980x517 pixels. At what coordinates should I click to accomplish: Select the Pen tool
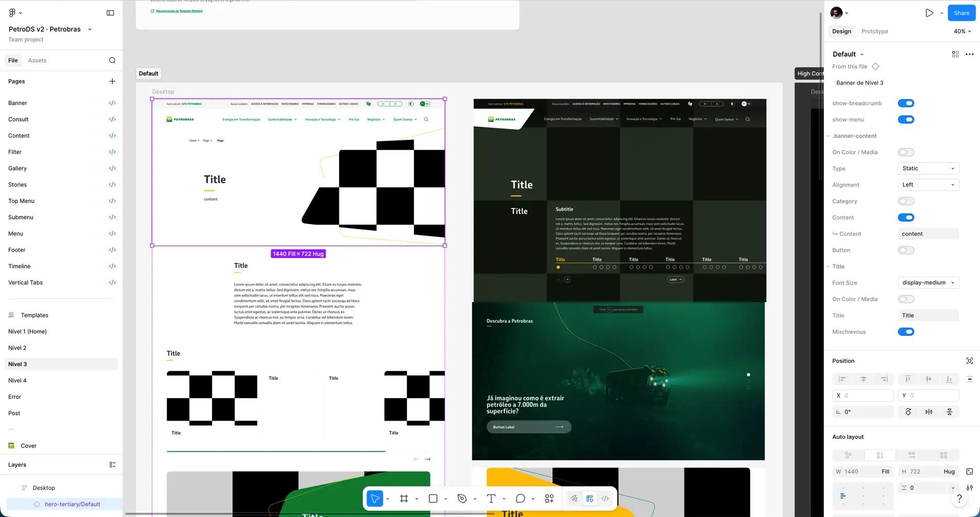(462, 499)
